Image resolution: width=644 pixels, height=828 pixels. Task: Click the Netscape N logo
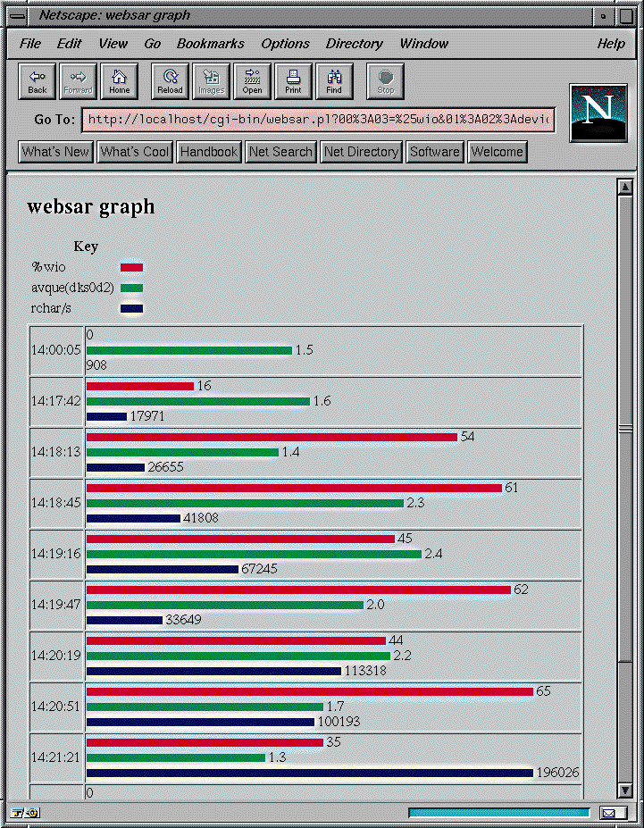(598, 113)
